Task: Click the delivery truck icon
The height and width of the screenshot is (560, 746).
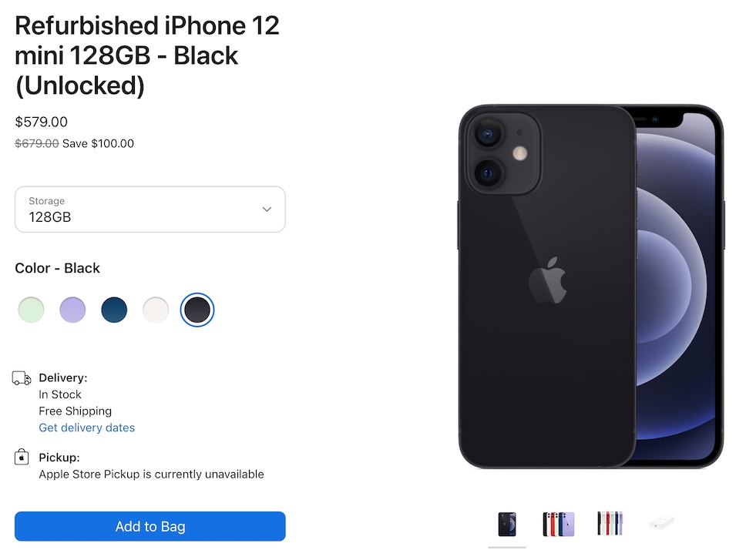Action: (x=22, y=378)
